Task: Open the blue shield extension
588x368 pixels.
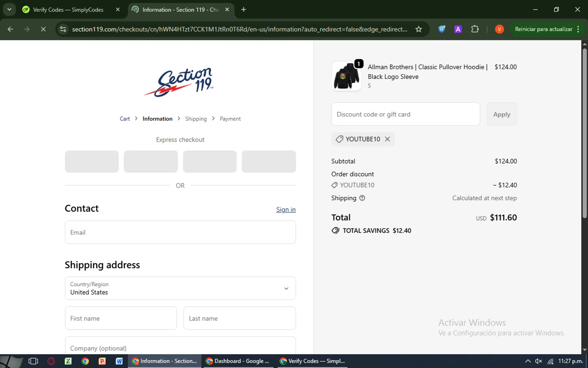Action: [x=442, y=29]
